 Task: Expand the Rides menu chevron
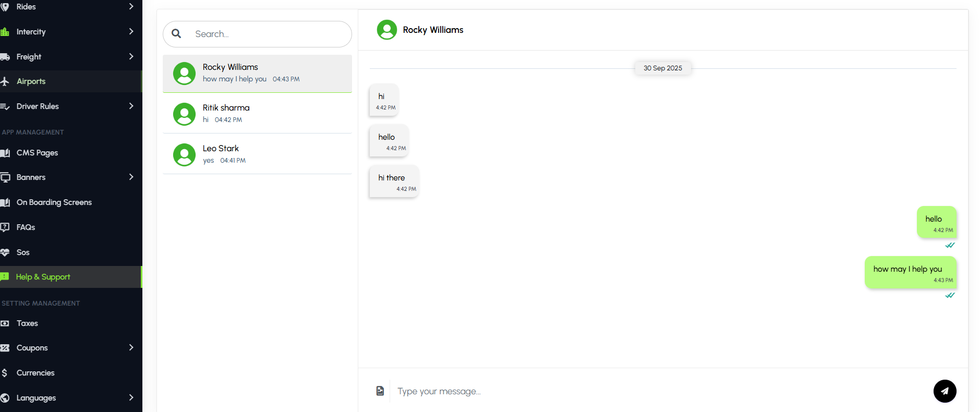(131, 7)
